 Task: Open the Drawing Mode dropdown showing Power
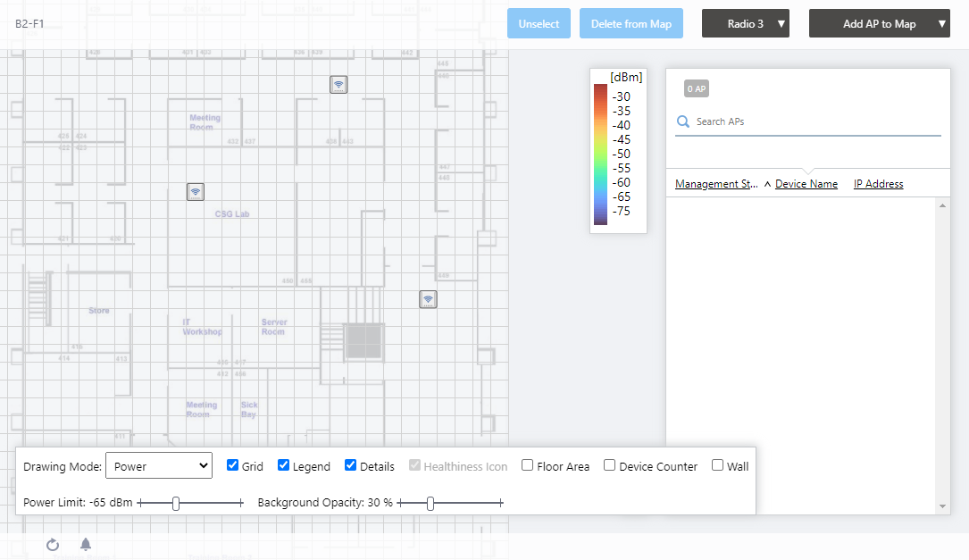click(x=159, y=466)
